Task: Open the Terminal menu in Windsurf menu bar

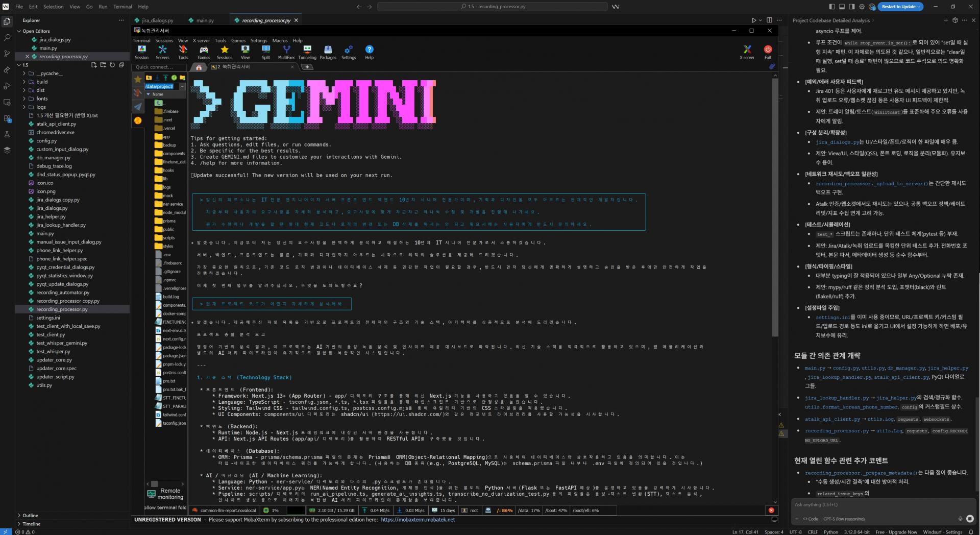Action: [x=122, y=7]
